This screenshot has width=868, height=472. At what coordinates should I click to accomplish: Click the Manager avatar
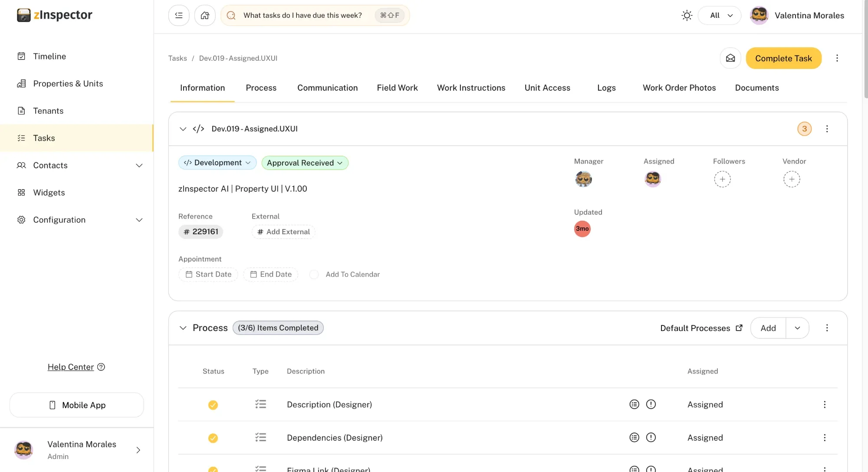(583, 179)
